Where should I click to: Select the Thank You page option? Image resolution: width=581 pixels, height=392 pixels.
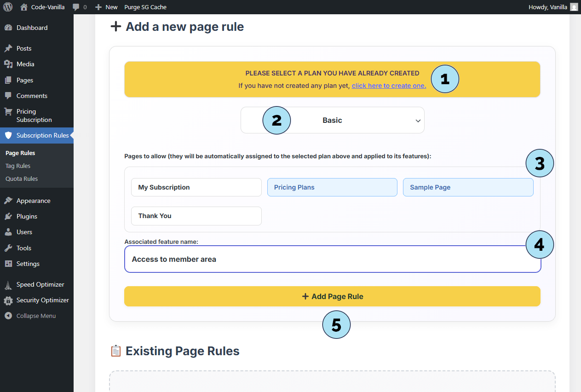tap(196, 216)
